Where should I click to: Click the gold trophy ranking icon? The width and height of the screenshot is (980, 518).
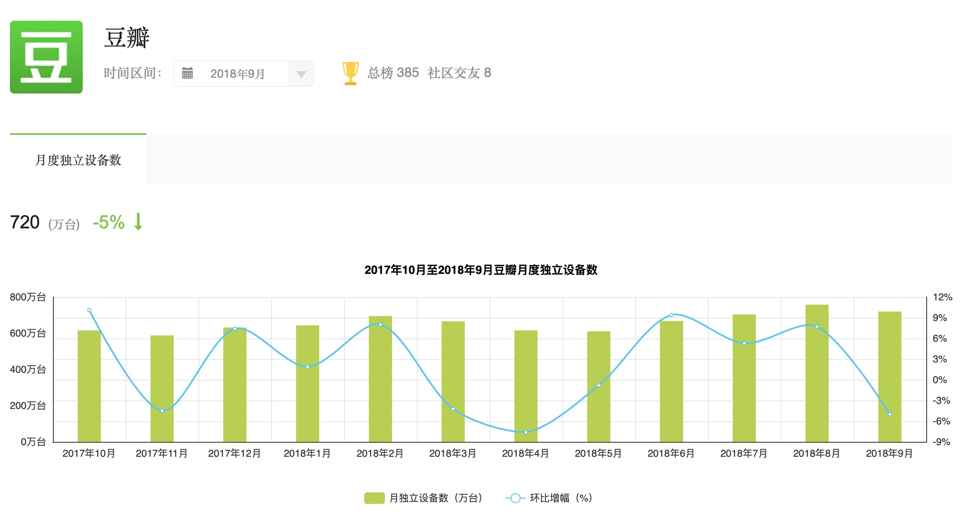click(350, 73)
